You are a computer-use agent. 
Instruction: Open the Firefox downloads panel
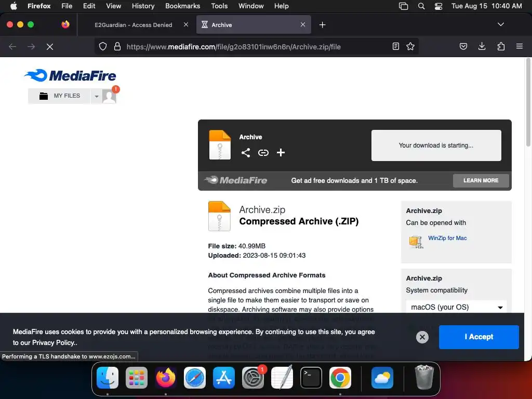point(482,46)
